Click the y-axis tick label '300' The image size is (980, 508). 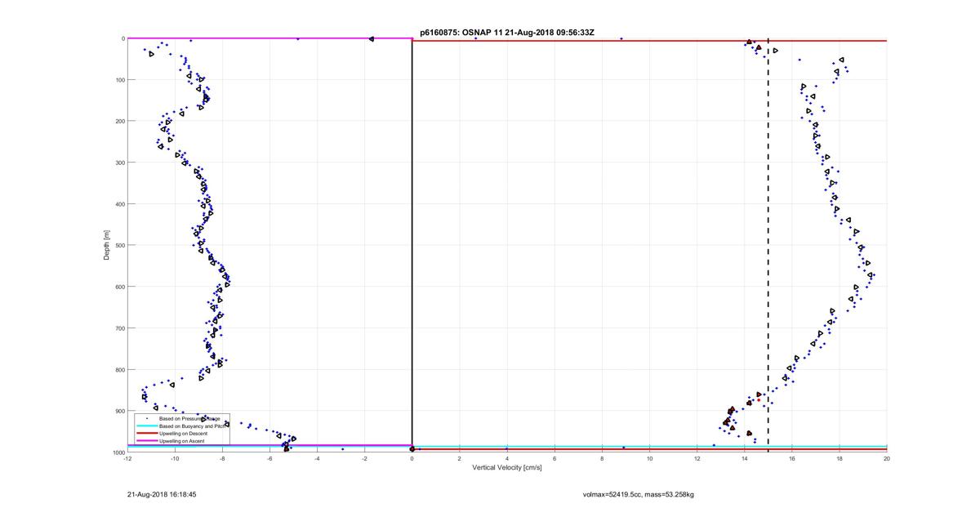tap(119, 163)
